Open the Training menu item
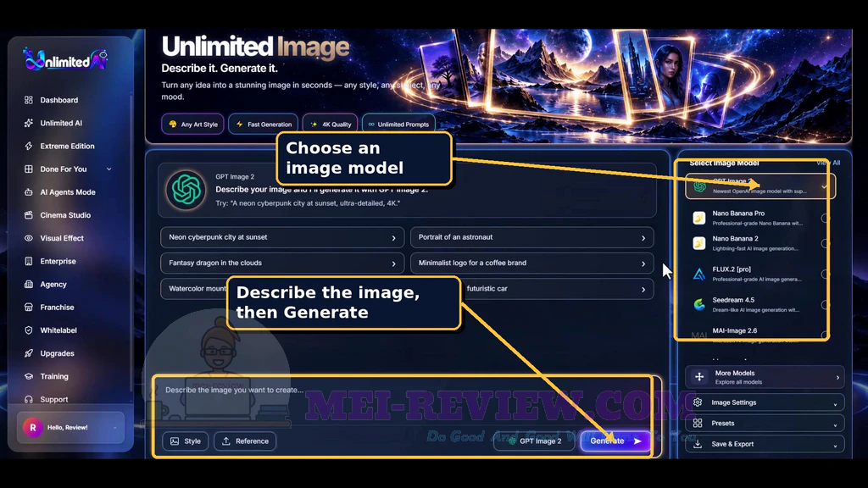This screenshot has width=868, height=488. tap(53, 376)
